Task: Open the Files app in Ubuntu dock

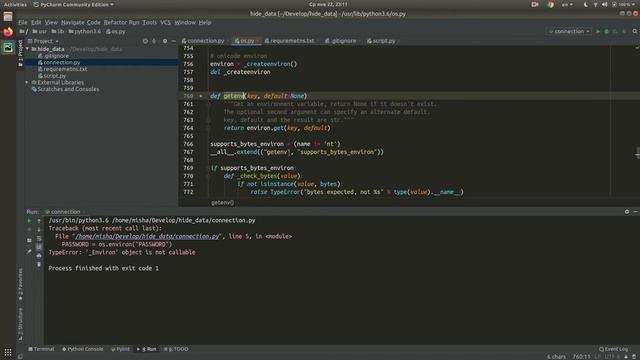Action: (x=8, y=17)
